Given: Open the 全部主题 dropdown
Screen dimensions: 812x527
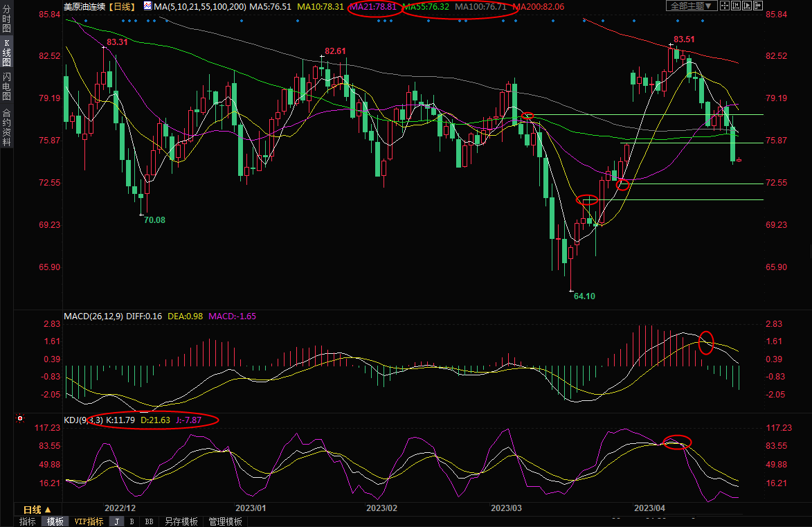Looking at the screenshot, I should (x=692, y=6).
